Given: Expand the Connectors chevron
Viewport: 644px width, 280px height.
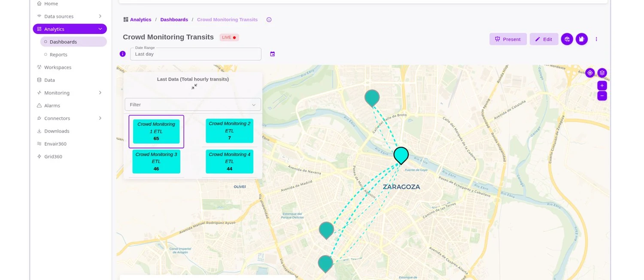Looking at the screenshot, I should click(x=100, y=118).
